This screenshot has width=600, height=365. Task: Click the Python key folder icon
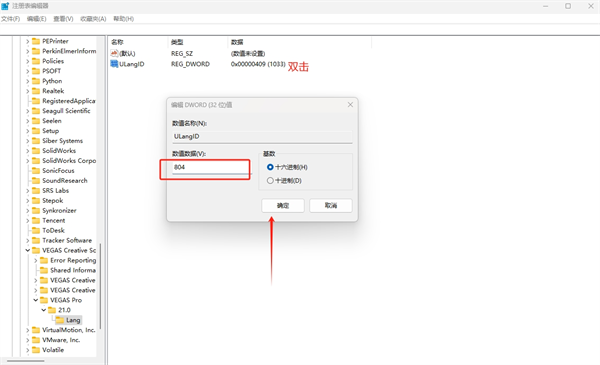tap(36, 81)
